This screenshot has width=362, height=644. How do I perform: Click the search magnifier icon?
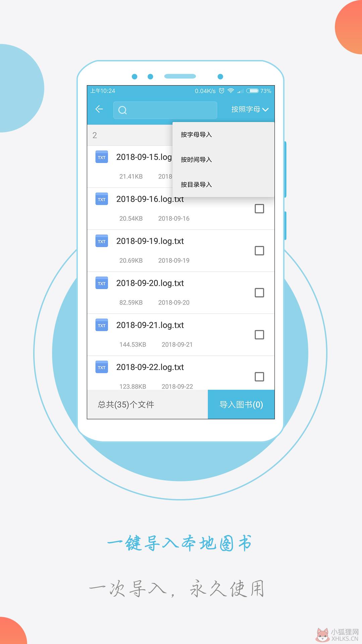(123, 110)
